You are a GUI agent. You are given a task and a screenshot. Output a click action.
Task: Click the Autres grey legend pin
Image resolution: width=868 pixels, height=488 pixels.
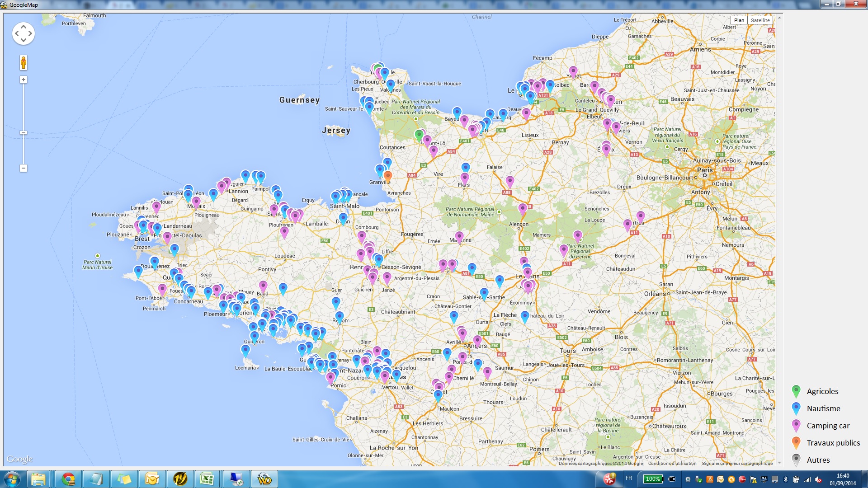click(796, 460)
